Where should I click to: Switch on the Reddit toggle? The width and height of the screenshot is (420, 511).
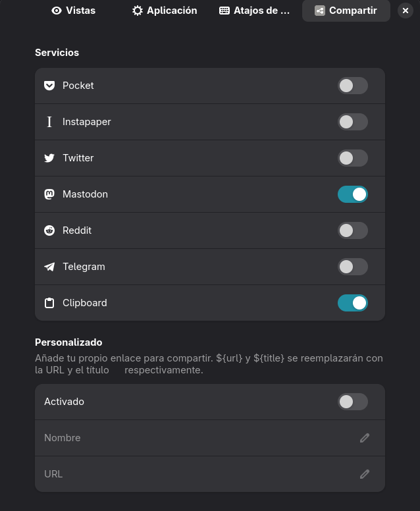tap(353, 230)
